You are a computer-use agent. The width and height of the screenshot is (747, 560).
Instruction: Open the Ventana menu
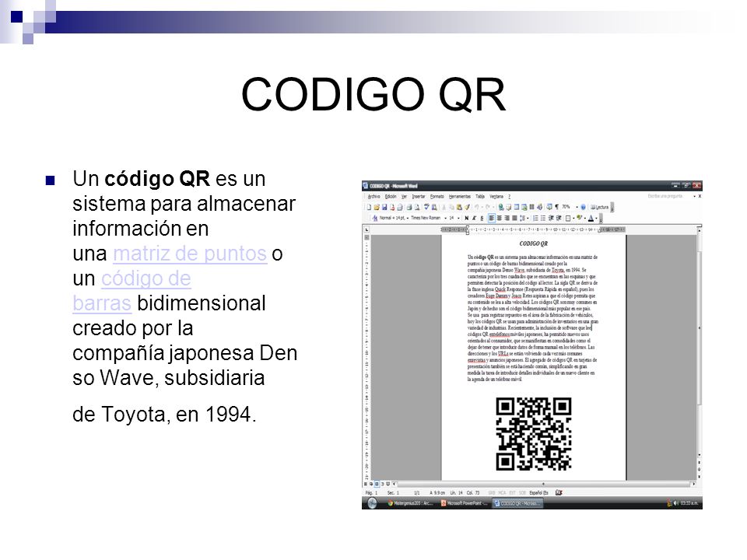tap(496, 197)
